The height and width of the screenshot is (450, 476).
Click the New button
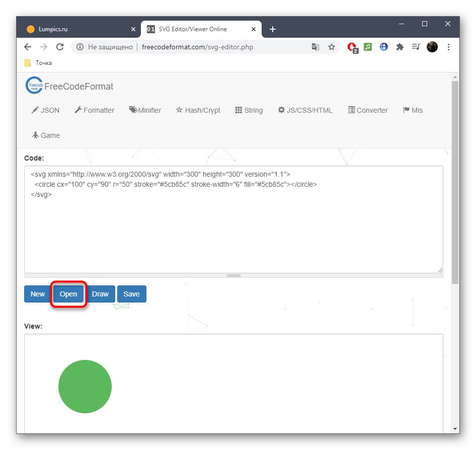37,294
